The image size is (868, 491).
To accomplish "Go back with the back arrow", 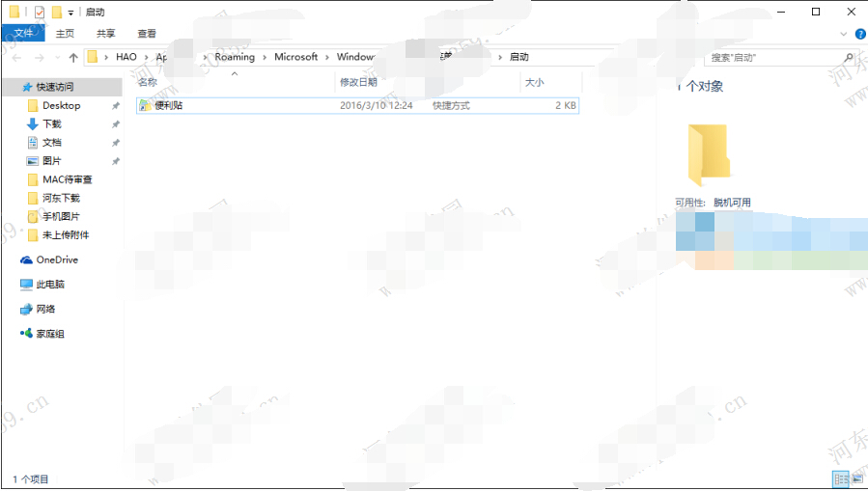I will pos(17,58).
